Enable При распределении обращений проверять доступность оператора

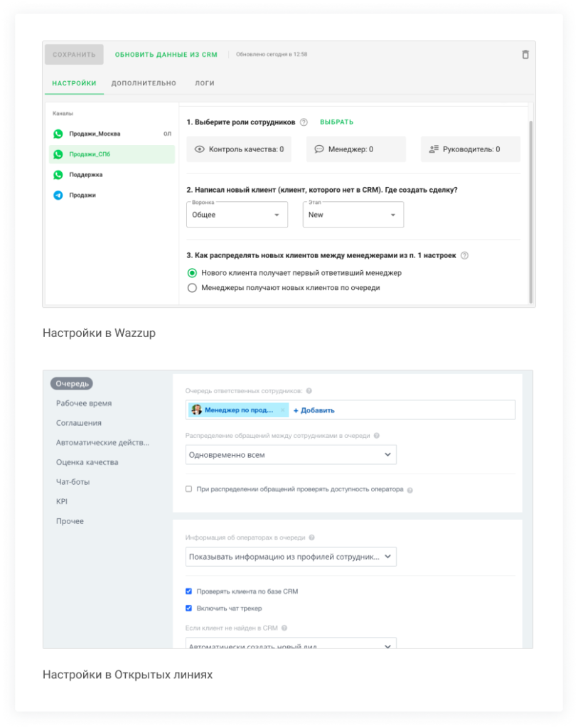point(188,489)
